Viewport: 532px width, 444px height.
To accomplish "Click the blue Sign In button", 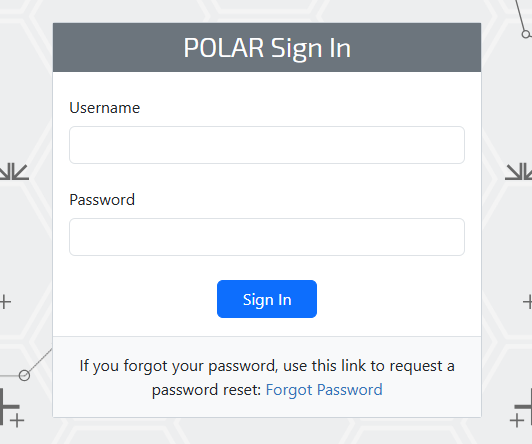I will pos(267,299).
